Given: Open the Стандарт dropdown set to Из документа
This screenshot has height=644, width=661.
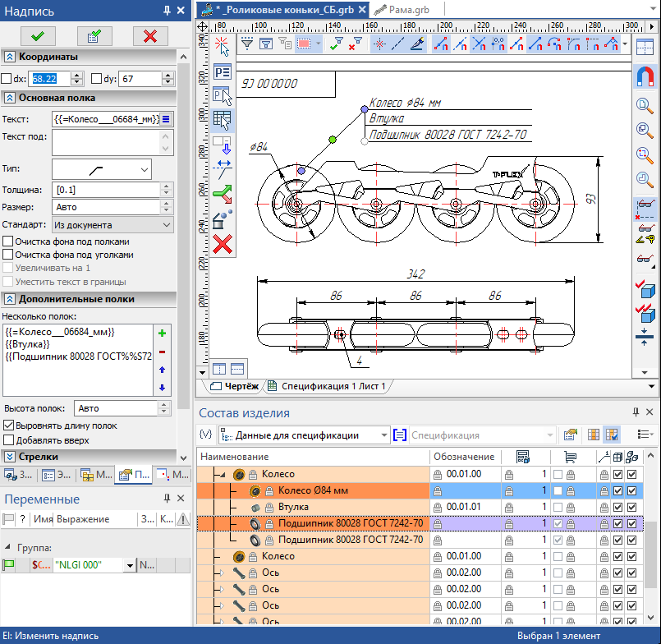Looking at the screenshot, I should (x=112, y=224).
